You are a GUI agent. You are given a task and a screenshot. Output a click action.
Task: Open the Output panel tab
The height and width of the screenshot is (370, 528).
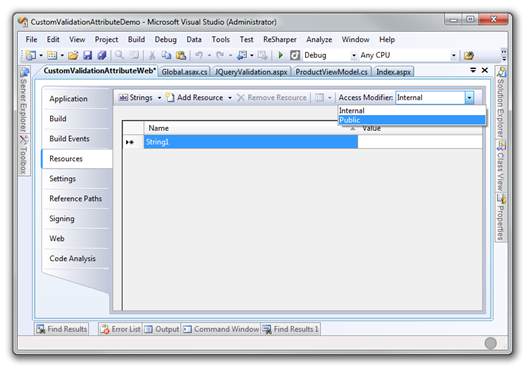162,329
